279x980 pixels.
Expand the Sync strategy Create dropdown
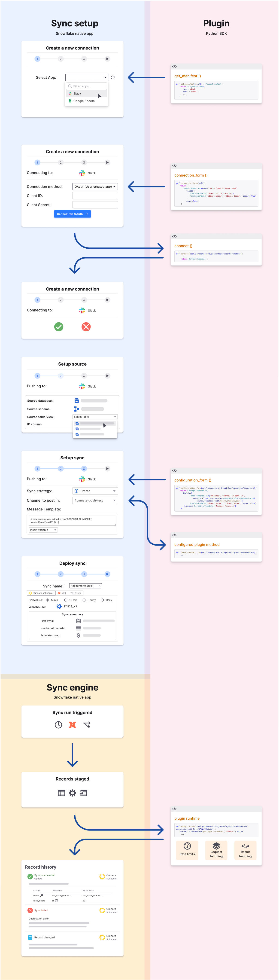[x=95, y=491]
